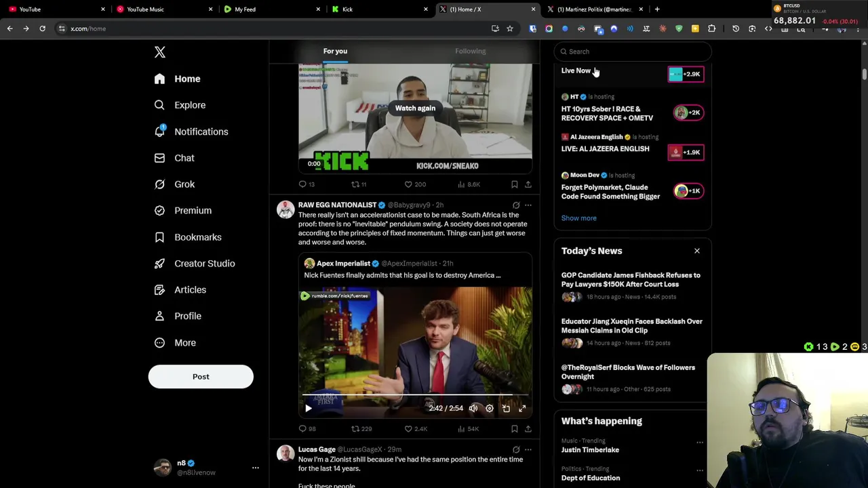
Task: Open account options next to n8 profile
Action: coord(255,468)
